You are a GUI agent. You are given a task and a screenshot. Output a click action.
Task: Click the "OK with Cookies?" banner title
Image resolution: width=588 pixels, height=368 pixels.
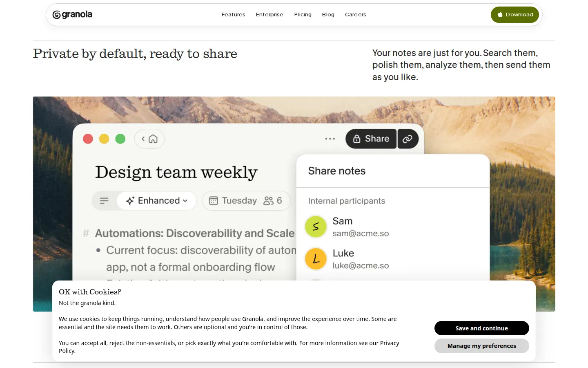90,292
